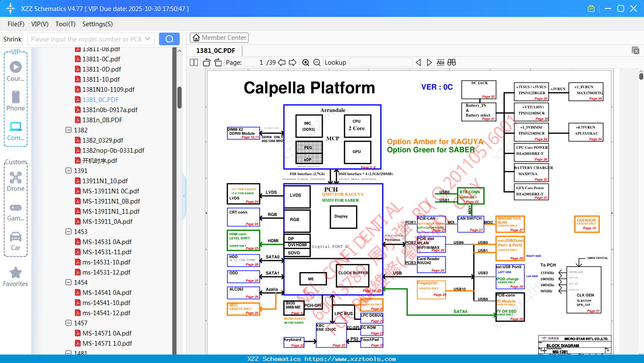Open the Tool(T) menu
The image size is (644, 363).
coord(66,24)
